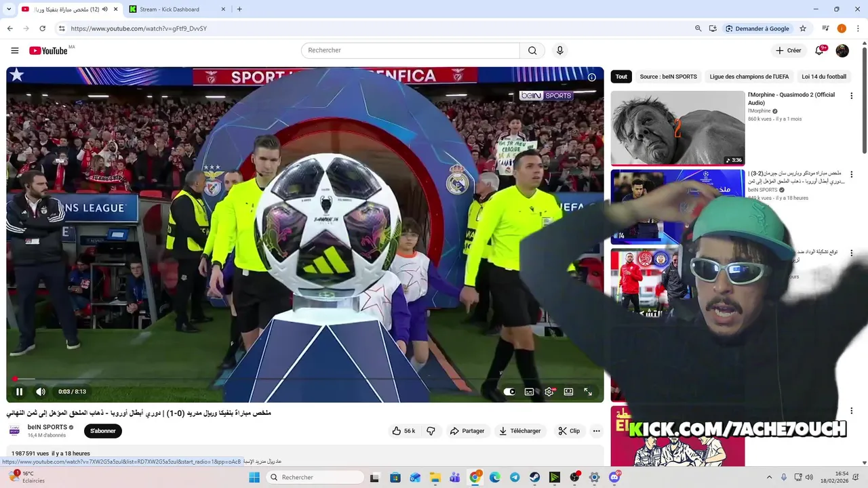
Task: Share the video with Partager
Action: pos(467,431)
